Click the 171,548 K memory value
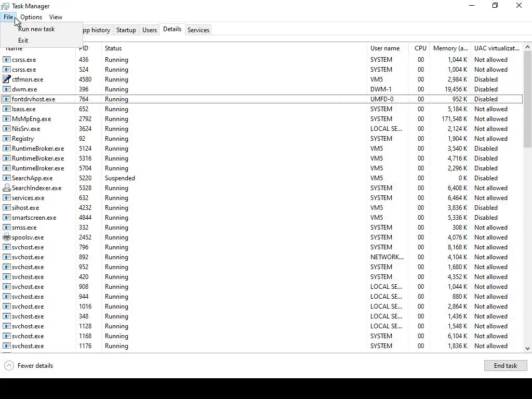The height and width of the screenshot is (399, 532). [454, 119]
